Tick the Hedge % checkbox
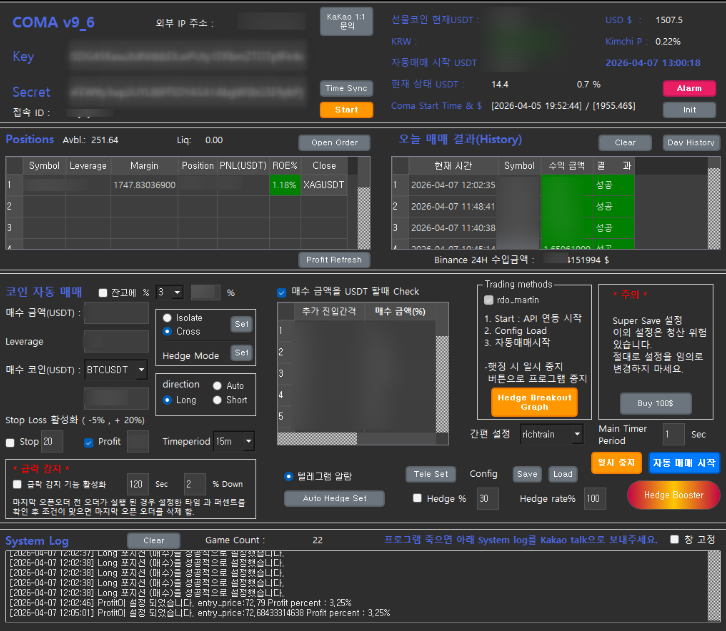This screenshot has height=631, width=726. (x=418, y=498)
